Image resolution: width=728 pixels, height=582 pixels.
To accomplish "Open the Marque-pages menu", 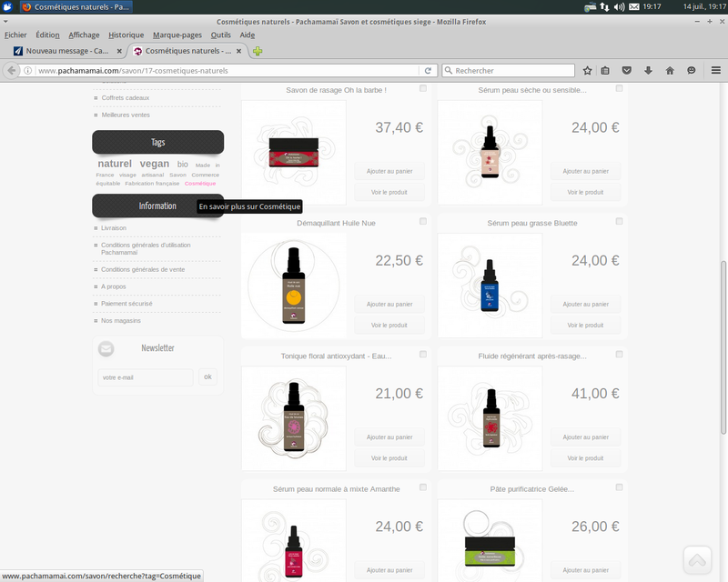I will click(177, 35).
